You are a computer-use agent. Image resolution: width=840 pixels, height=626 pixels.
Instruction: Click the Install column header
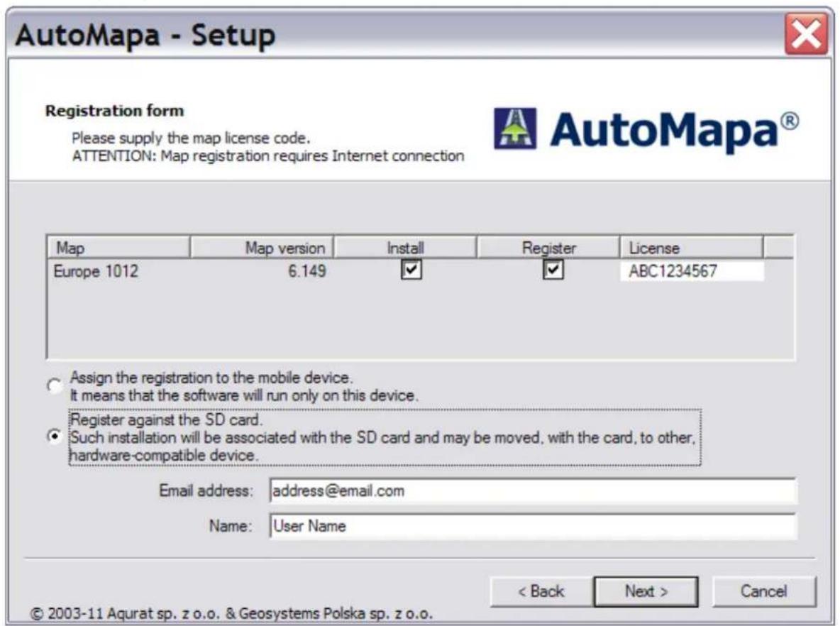click(x=405, y=248)
